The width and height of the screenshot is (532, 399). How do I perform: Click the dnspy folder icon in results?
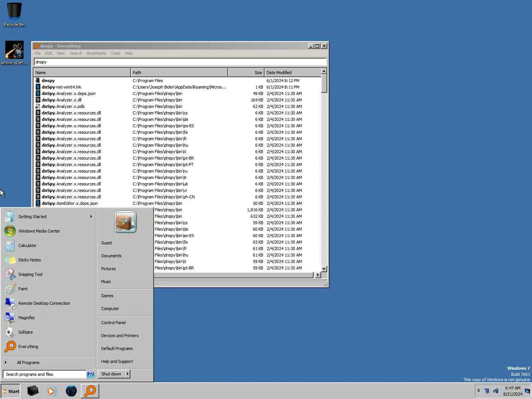38,81
